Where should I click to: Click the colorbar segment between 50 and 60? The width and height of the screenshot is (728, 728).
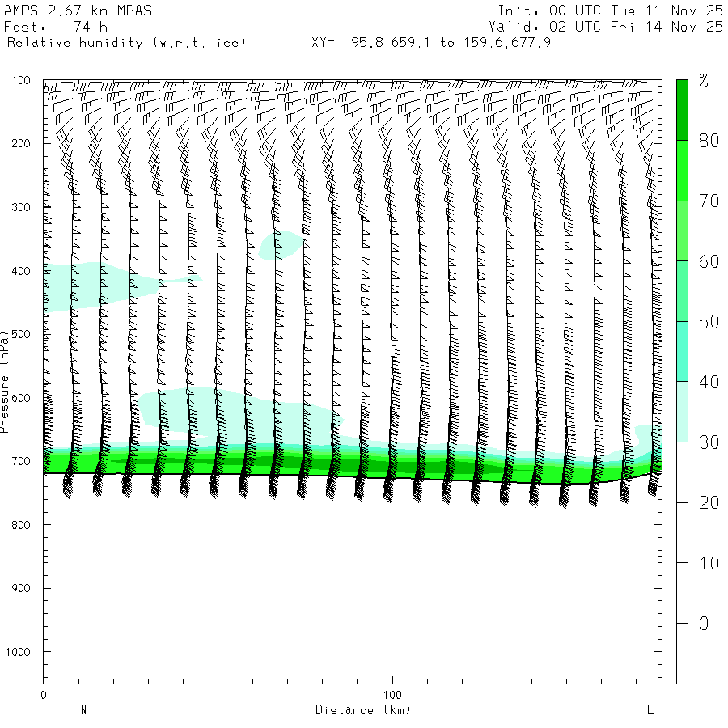[x=682, y=291]
